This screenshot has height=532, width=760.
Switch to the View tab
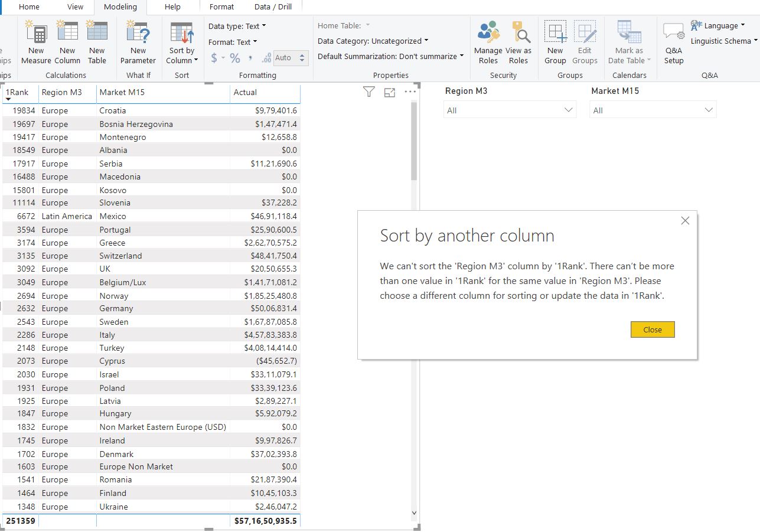pyautogui.click(x=75, y=7)
